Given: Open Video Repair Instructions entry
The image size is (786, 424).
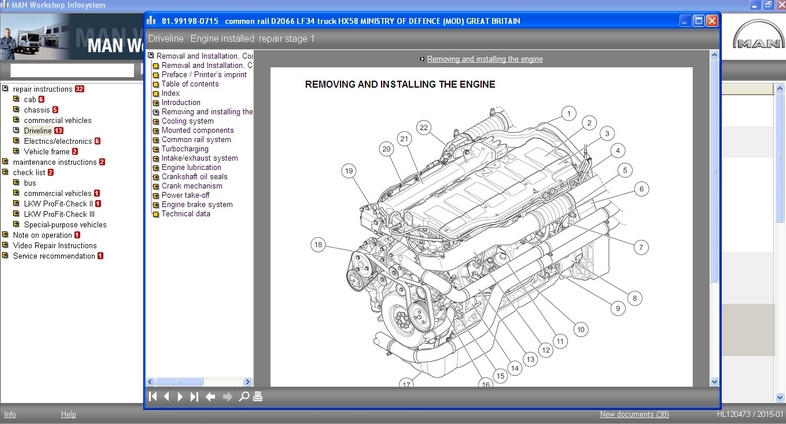Looking at the screenshot, I should pos(55,246).
